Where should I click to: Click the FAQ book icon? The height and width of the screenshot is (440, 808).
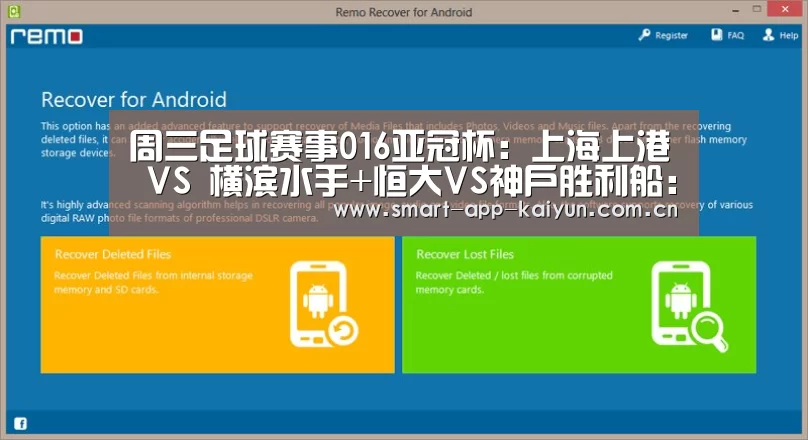[x=717, y=35]
